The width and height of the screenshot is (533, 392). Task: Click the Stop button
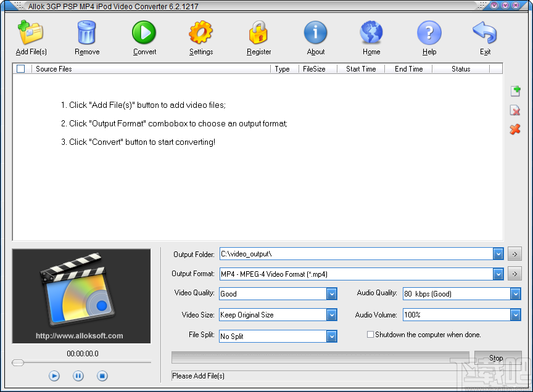point(498,358)
